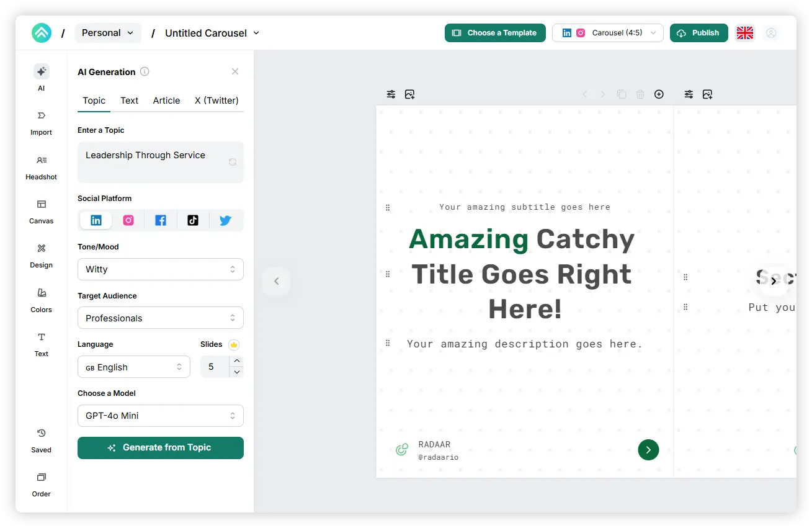Expand the Tone/Mood dropdown showing Witty
The image size is (812, 528).
160,269
